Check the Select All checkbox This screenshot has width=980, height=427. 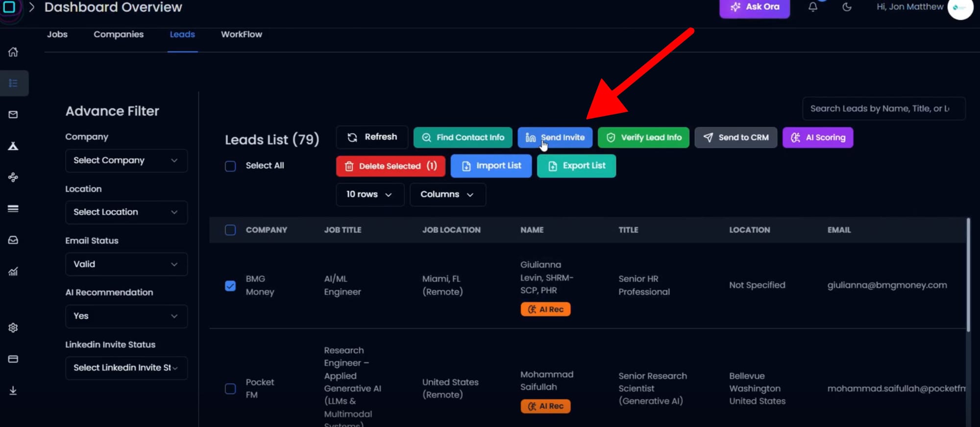(x=230, y=166)
